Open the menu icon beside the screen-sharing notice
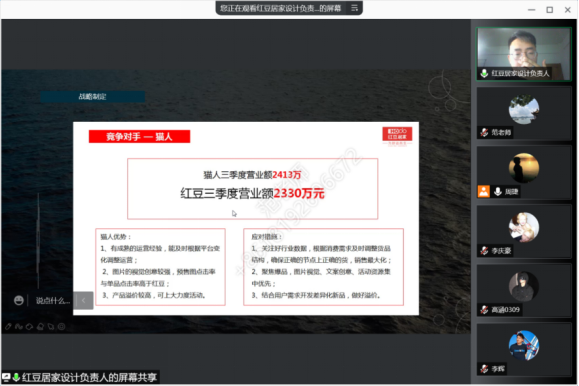The image size is (579, 386). tap(354, 8)
